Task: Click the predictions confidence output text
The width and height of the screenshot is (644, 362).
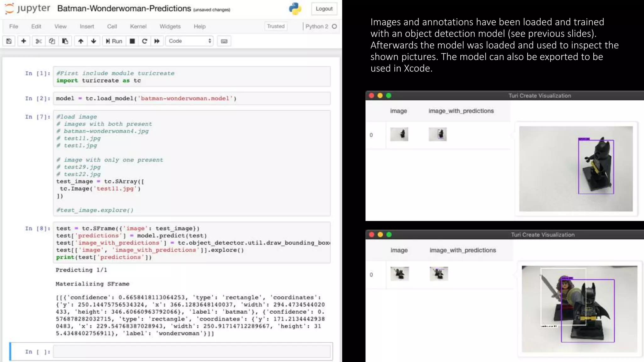Action: (x=191, y=315)
